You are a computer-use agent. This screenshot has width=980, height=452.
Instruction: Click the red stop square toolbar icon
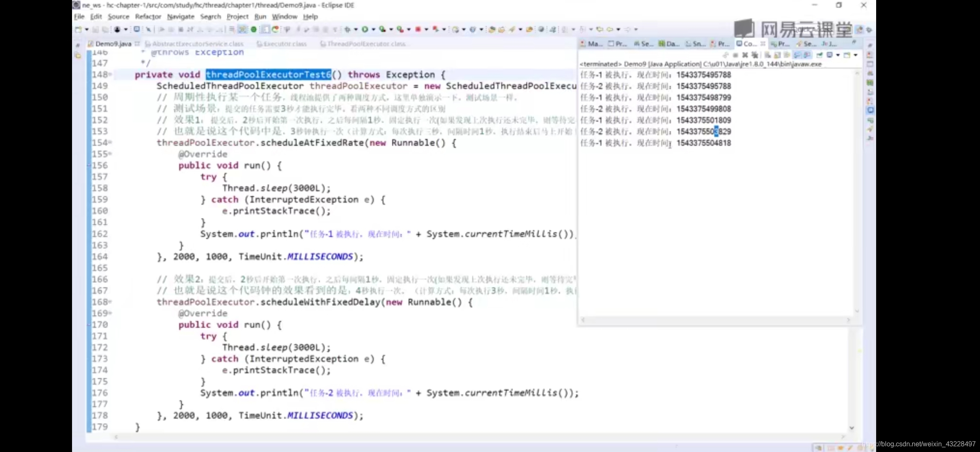click(x=418, y=29)
